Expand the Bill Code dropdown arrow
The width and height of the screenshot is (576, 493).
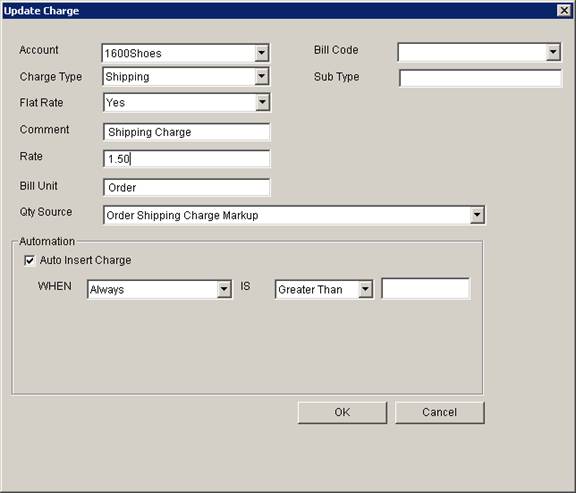(553, 52)
